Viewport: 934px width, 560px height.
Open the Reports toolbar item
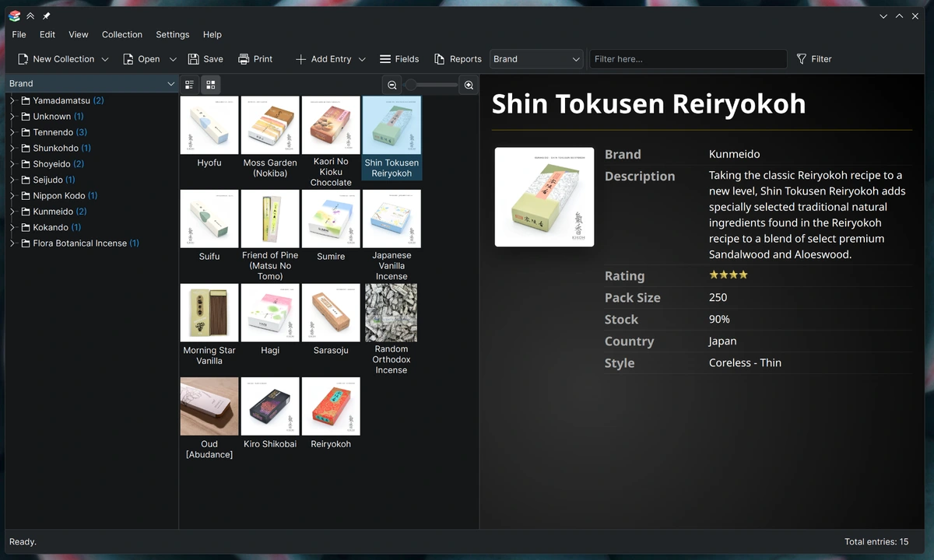coord(458,59)
